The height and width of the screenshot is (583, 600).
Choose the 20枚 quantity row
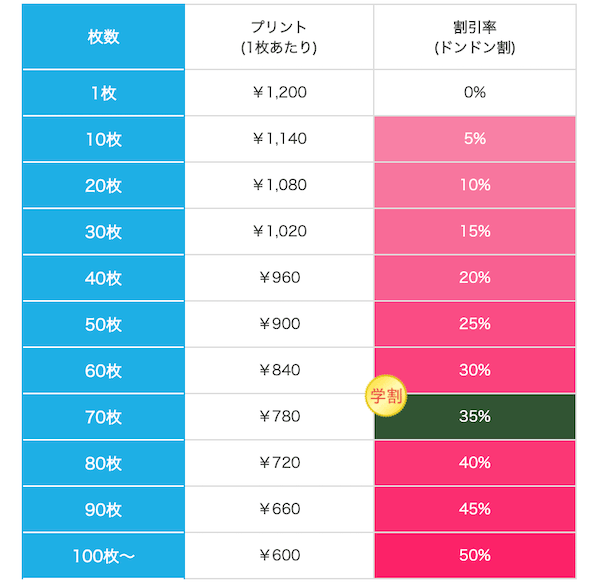tap(103, 185)
